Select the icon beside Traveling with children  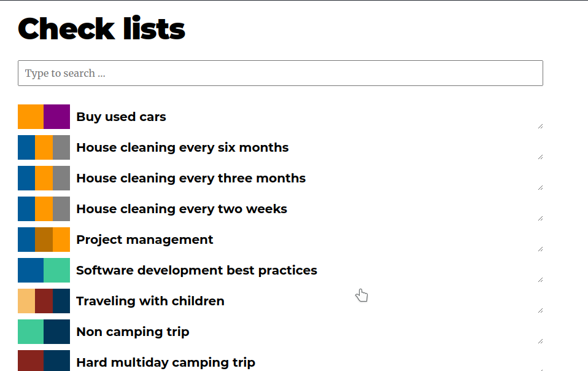tap(44, 300)
